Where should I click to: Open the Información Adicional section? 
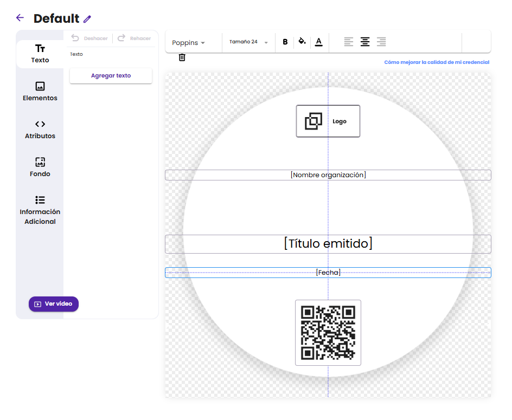(x=40, y=210)
